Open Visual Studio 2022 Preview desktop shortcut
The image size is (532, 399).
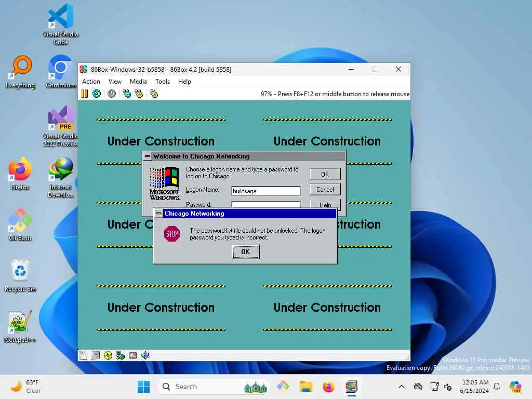61,126
